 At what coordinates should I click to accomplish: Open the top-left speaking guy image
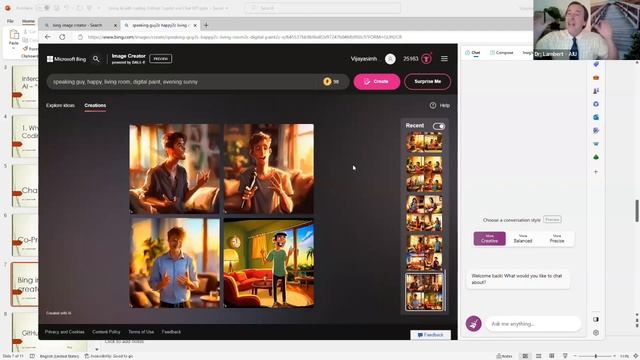[x=175, y=169]
